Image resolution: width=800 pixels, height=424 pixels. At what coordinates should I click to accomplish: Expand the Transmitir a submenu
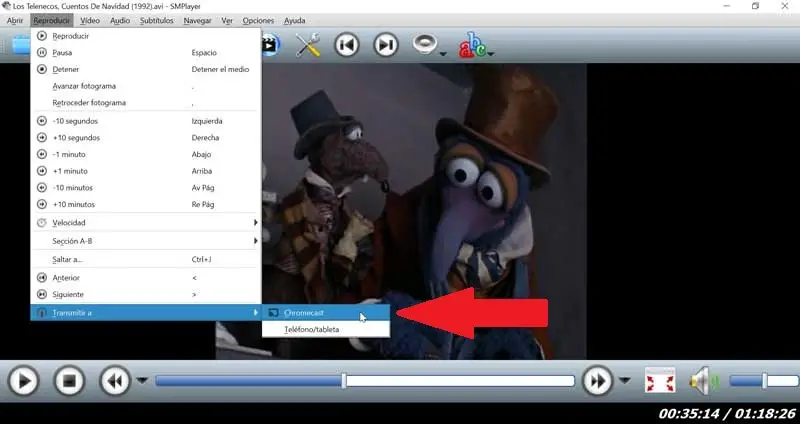[x=146, y=313]
